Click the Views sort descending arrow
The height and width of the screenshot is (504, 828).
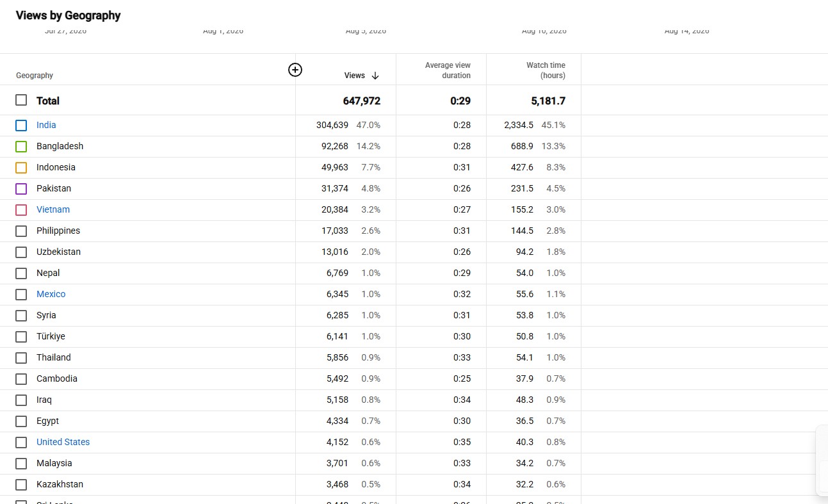[x=375, y=76]
